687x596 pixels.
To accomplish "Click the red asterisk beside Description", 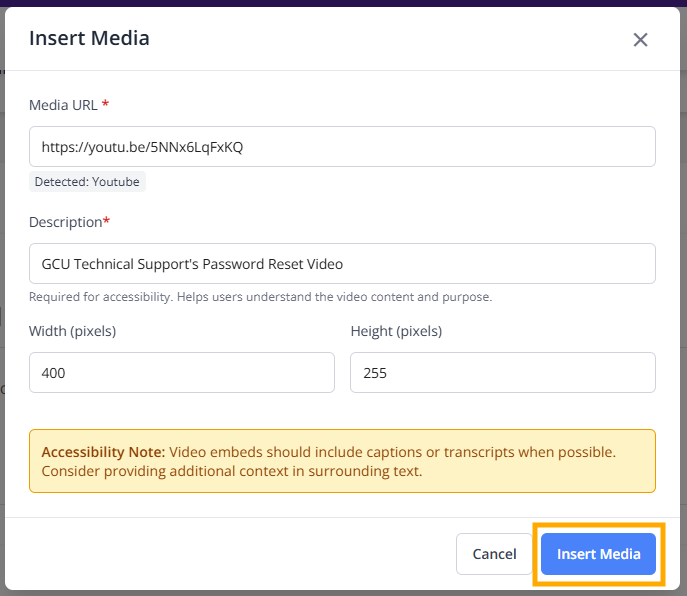I will (x=107, y=222).
